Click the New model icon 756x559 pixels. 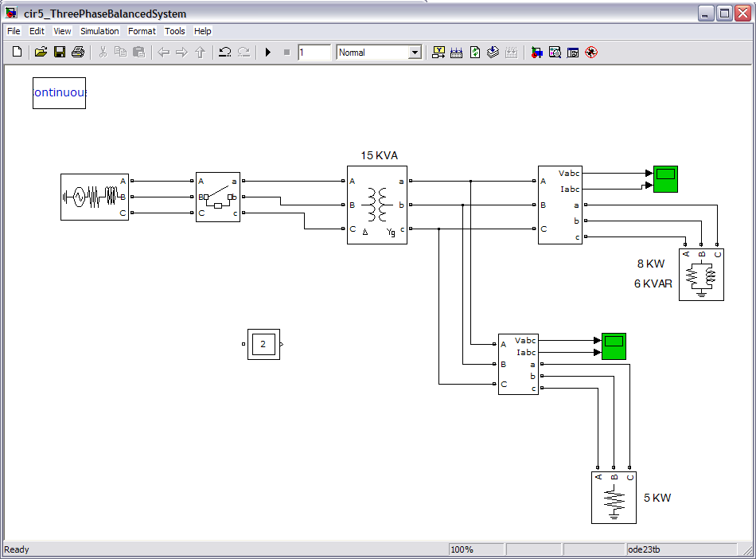(17, 53)
